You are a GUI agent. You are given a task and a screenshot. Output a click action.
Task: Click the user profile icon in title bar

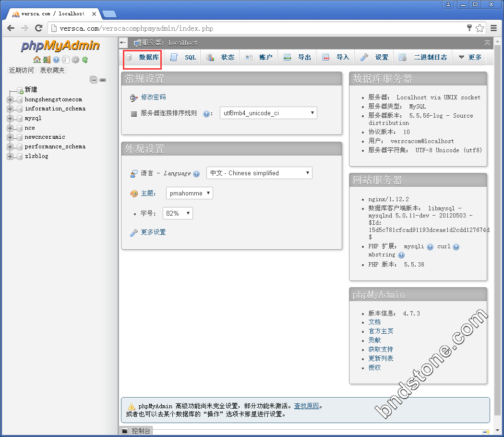pos(448,4)
